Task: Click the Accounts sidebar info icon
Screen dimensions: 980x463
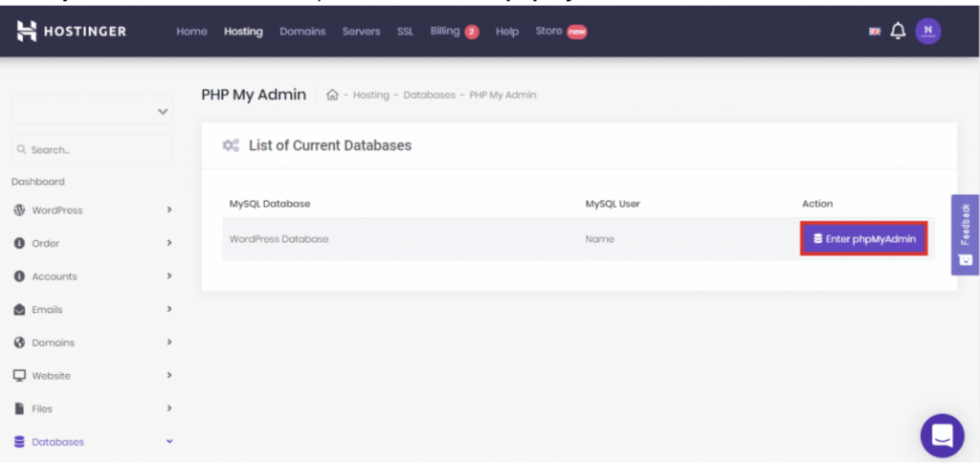Action: [19, 276]
